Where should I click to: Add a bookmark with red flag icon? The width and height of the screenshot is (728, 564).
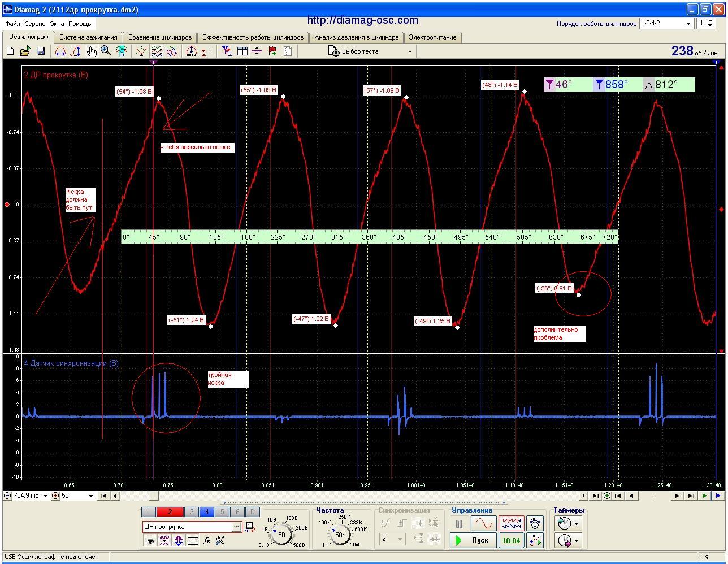point(272,51)
